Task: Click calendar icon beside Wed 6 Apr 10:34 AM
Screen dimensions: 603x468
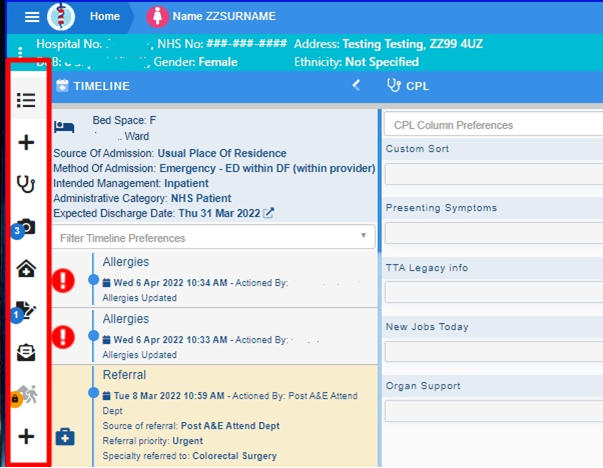Action: pyautogui.click(x=107, y=283)
